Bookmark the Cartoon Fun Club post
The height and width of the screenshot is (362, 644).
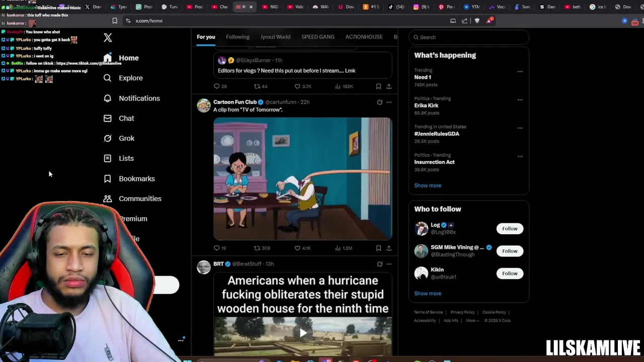tap(378, 248)
